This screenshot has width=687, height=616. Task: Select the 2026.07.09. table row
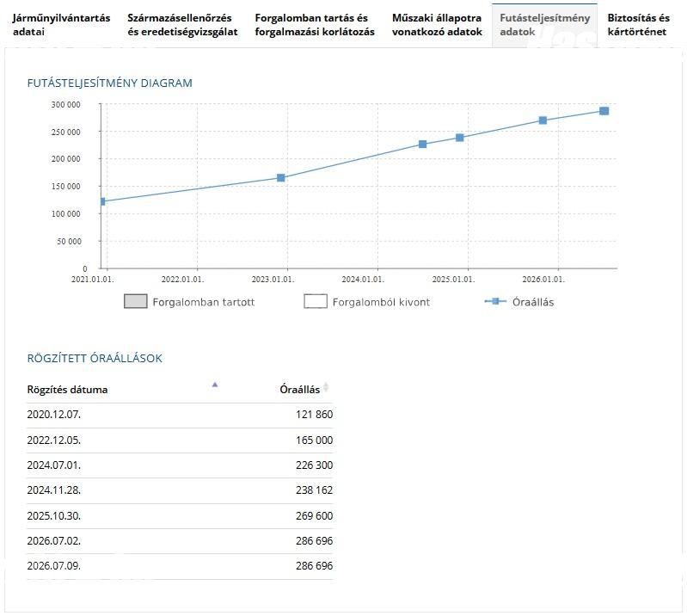[180, 566]
